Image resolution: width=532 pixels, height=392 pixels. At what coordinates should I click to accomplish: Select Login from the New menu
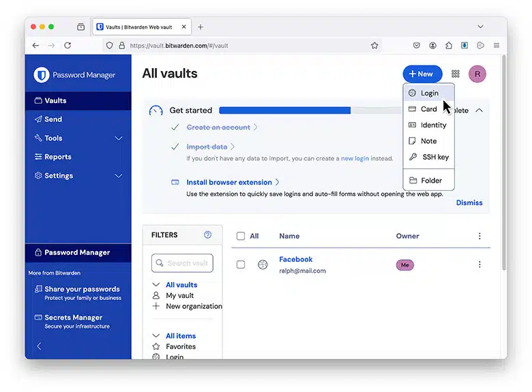click(429, 93)
